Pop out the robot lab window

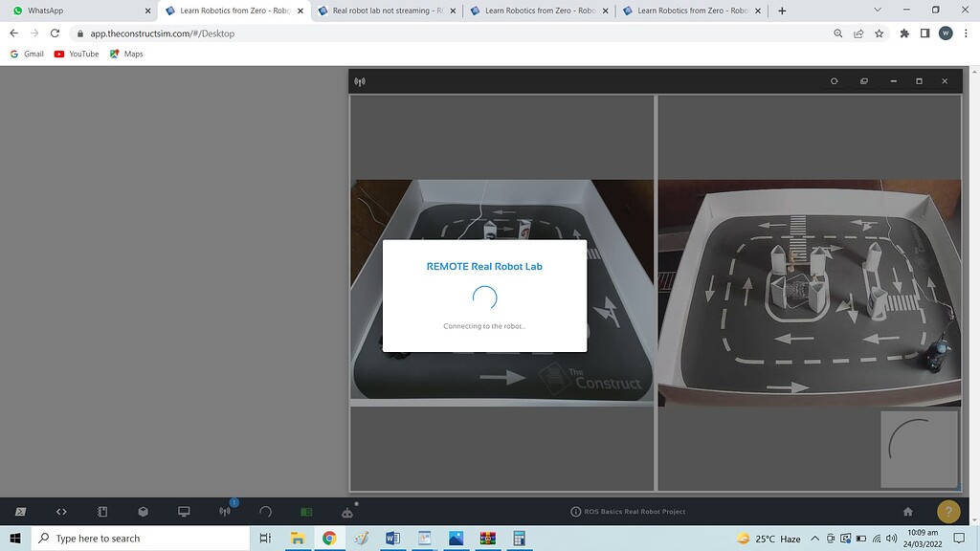[864, 81]
